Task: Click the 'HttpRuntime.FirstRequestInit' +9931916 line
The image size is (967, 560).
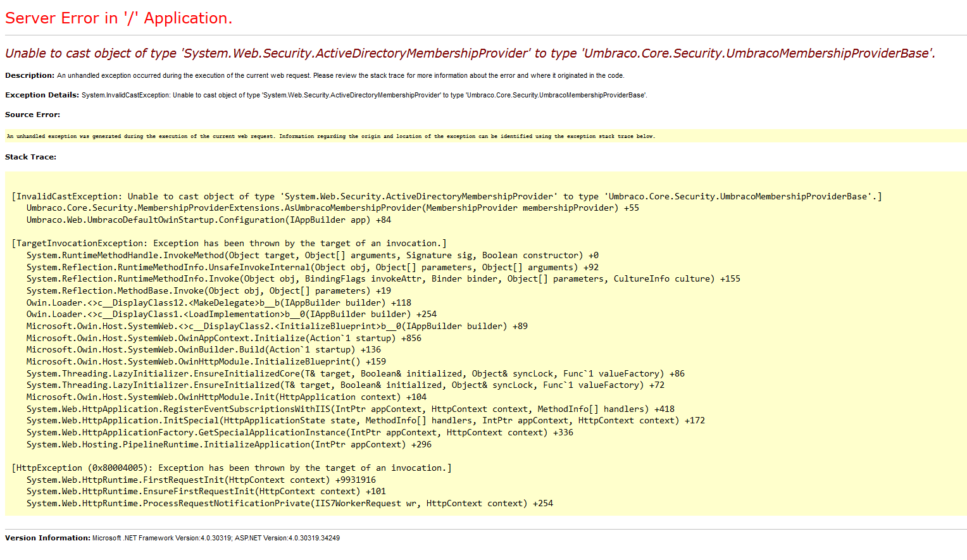Action: (201, 480)
